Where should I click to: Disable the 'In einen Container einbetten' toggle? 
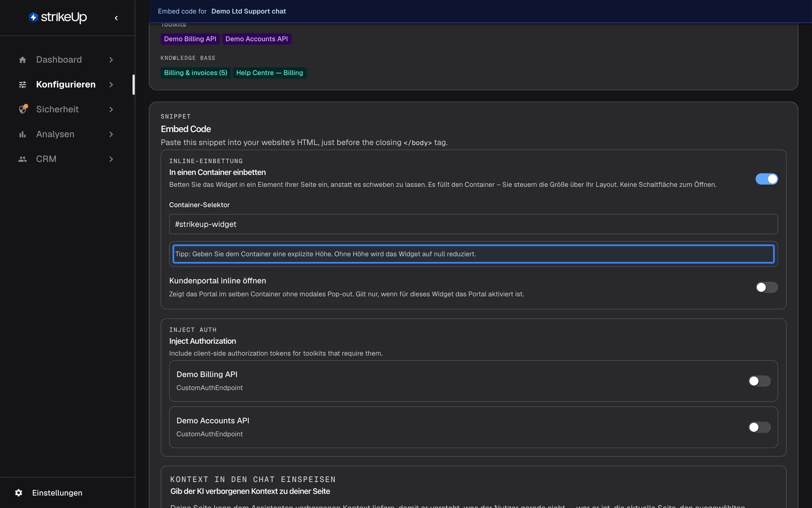click(766, 179)
